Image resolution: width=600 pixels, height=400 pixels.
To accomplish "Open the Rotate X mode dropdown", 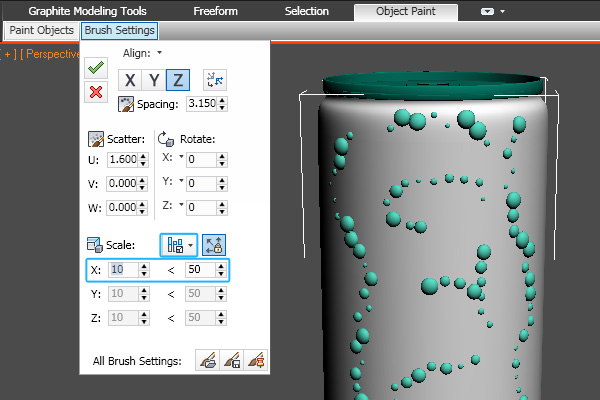I will 181,157.
